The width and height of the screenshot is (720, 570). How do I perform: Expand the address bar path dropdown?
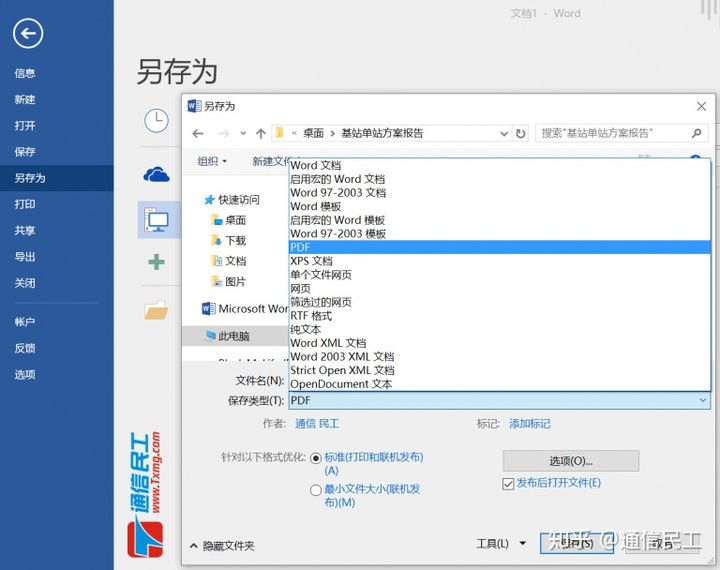point(504,134)
